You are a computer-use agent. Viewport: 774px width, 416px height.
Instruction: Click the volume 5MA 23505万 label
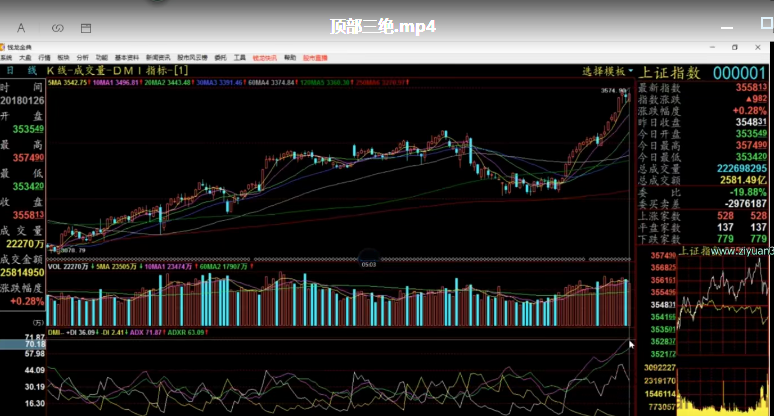tap(116, 266)
